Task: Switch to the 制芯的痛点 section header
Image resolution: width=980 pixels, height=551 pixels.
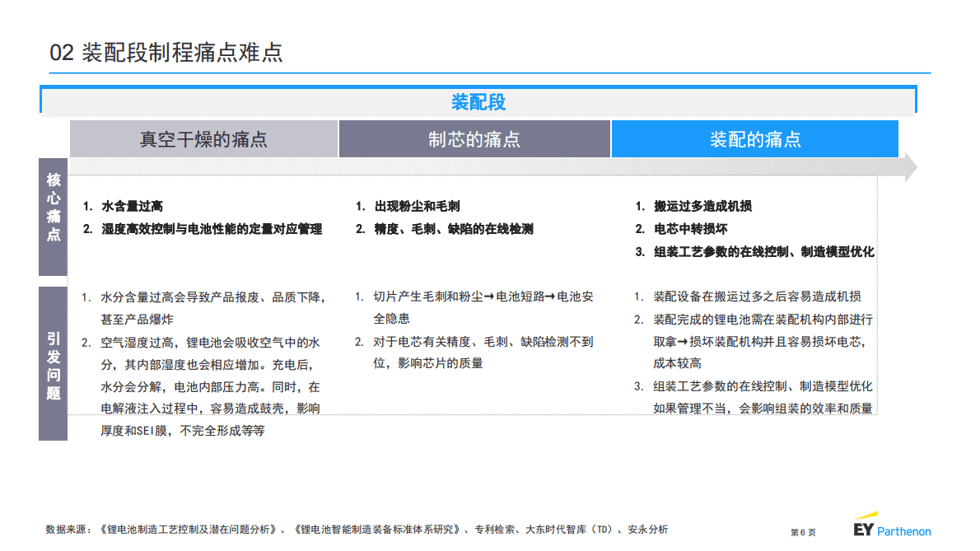Action: coord(474,138)
